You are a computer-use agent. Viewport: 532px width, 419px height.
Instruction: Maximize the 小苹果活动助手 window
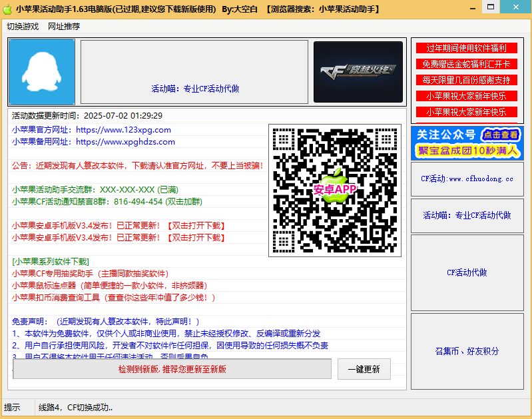pyautogui.click(x=491, y=7)
